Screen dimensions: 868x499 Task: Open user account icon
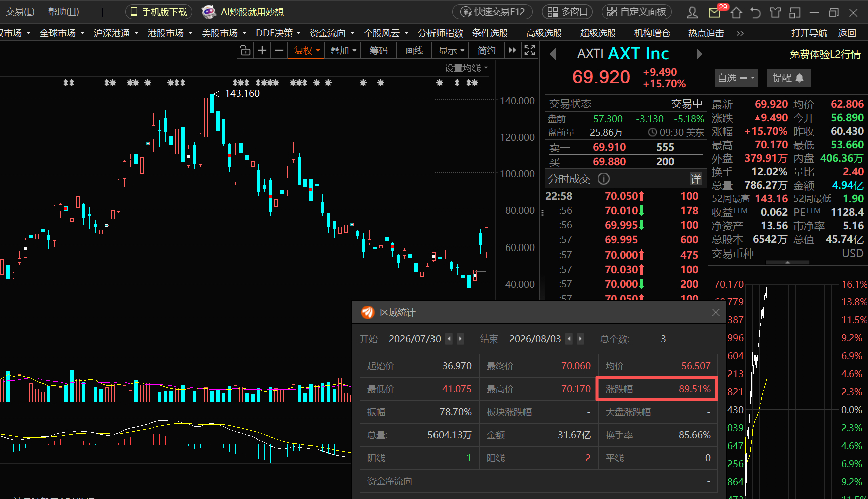(692, 12)
